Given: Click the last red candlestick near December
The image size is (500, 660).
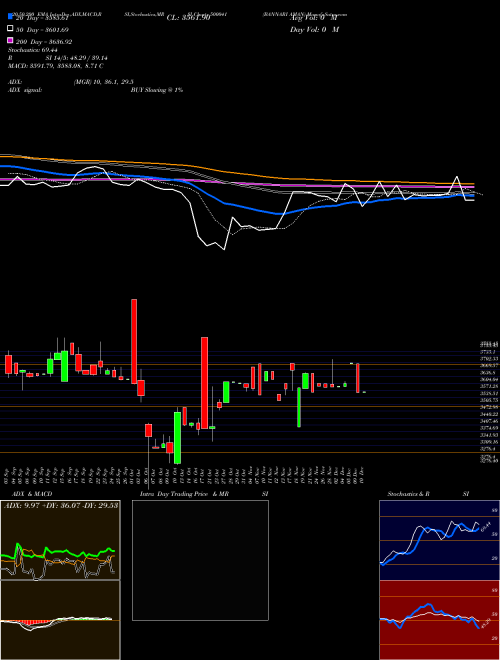Looking at the screenshot, I should [x=358, y=378].
